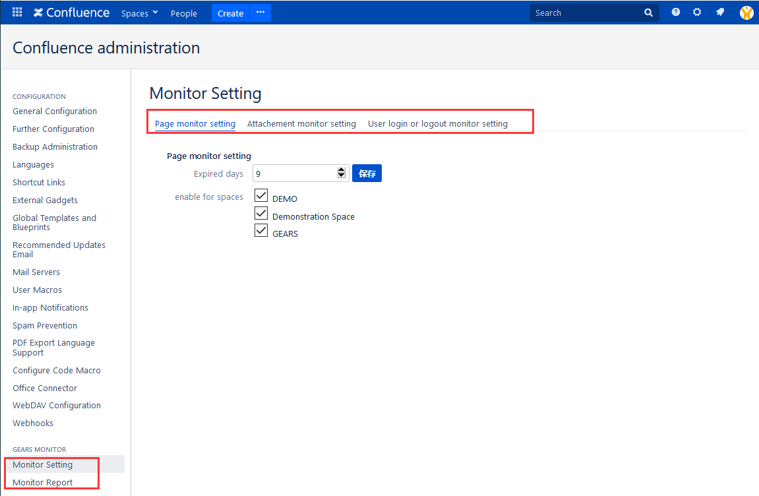Click the search magnifier icon

tap(648, 13)
